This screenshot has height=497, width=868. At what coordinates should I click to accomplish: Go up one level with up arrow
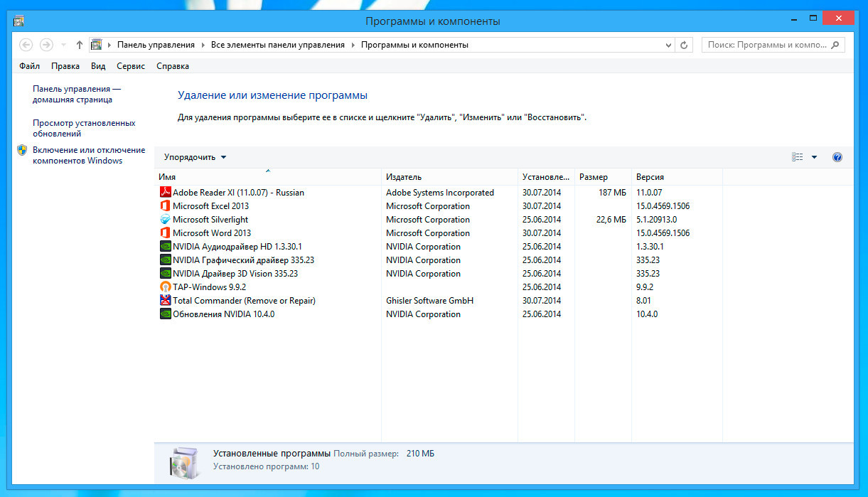80,45
